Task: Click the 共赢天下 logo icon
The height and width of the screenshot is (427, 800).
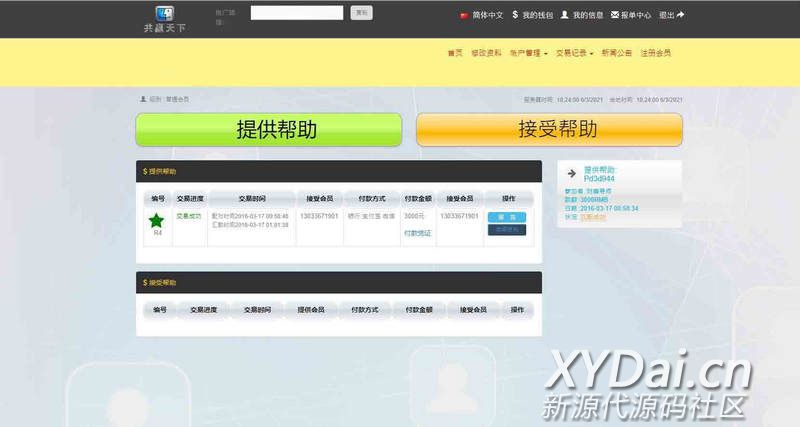Action: coord(164,14)
